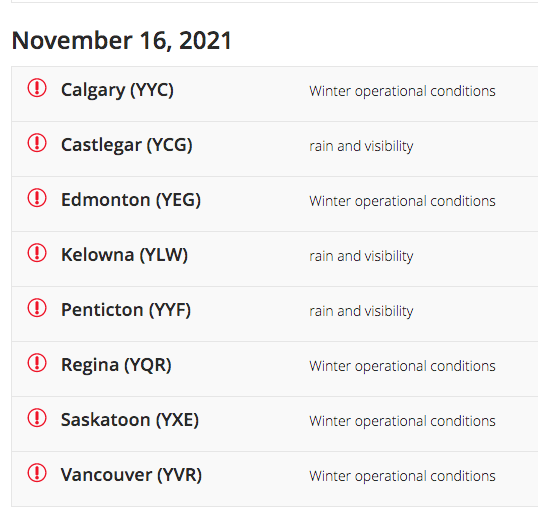Click the warning icon next to Edmonton (YEG)
Screen dimensions: 538x531
pos(37,198)
